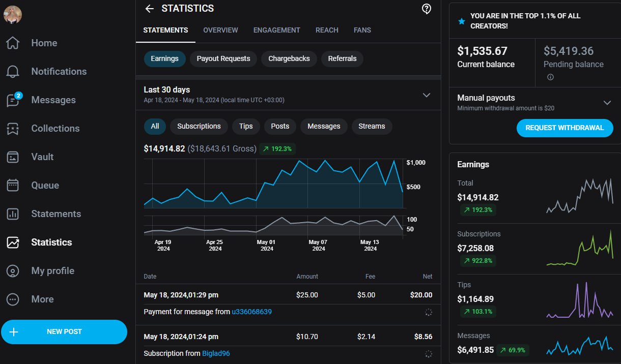621x364 pixels.
Task: Click the 69.9% Messages growth badge
Action: [512, 350]
